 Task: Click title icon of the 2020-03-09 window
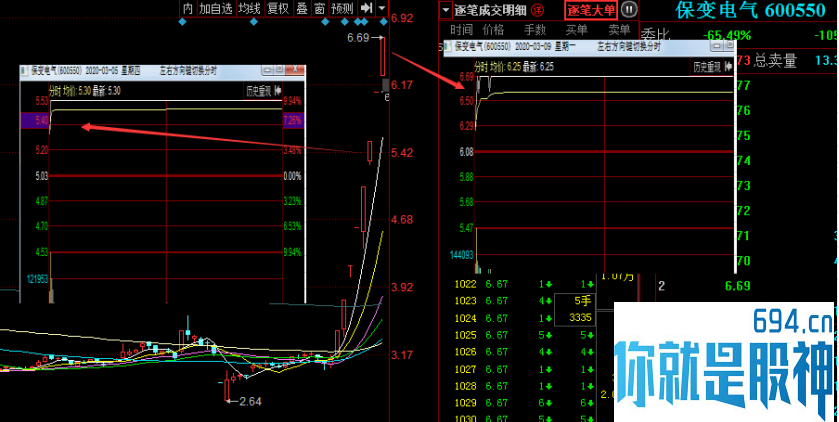(448, 47)
